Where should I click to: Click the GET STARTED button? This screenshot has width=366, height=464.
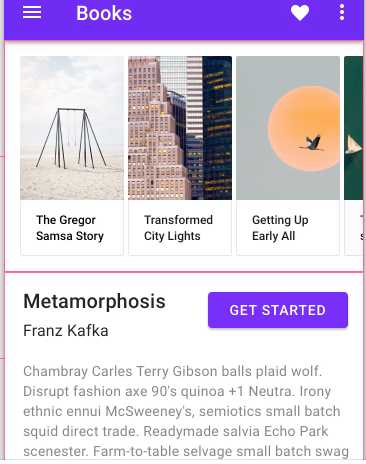pos(278,310)
